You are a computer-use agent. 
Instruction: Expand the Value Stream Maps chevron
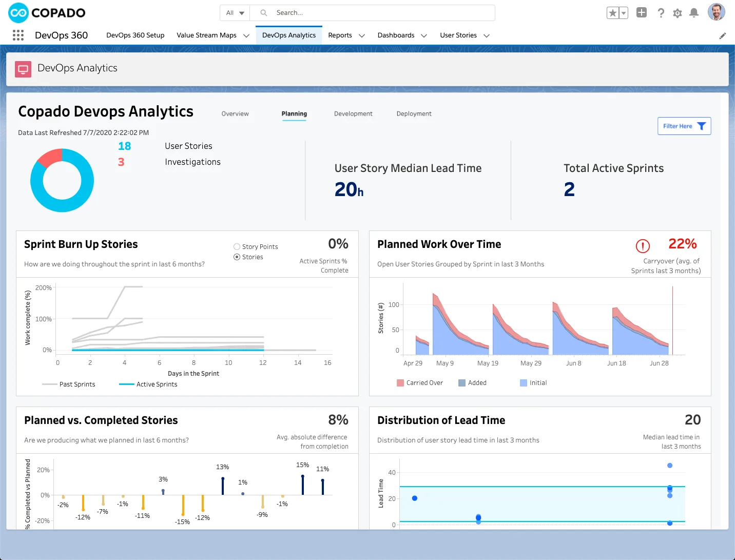click(246, 36)
